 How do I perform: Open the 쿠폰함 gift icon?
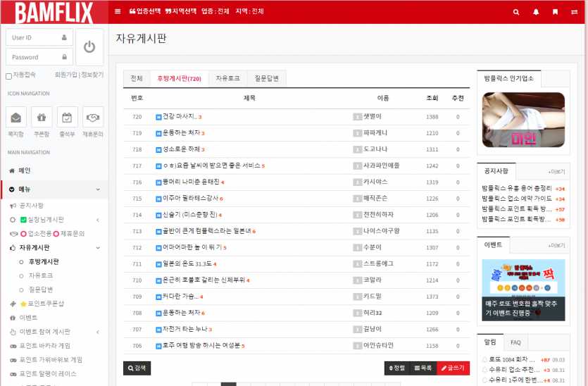[42, 117]
